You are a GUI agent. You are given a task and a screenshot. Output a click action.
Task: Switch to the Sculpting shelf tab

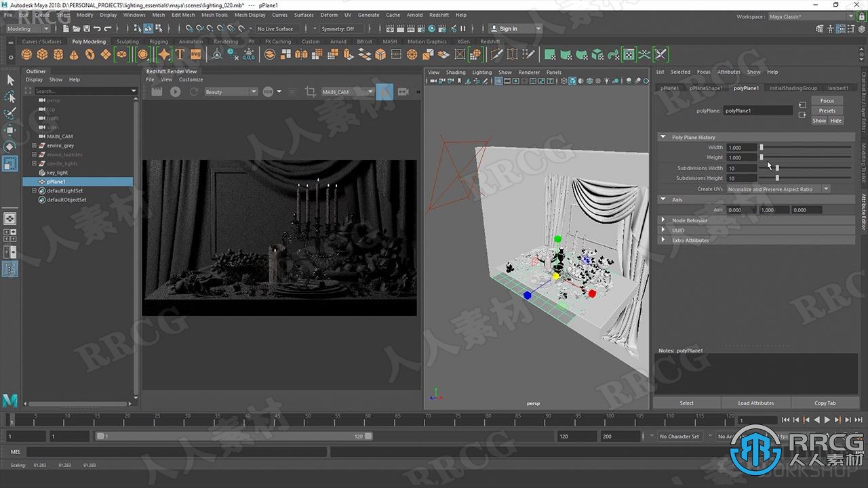[127, 41]
